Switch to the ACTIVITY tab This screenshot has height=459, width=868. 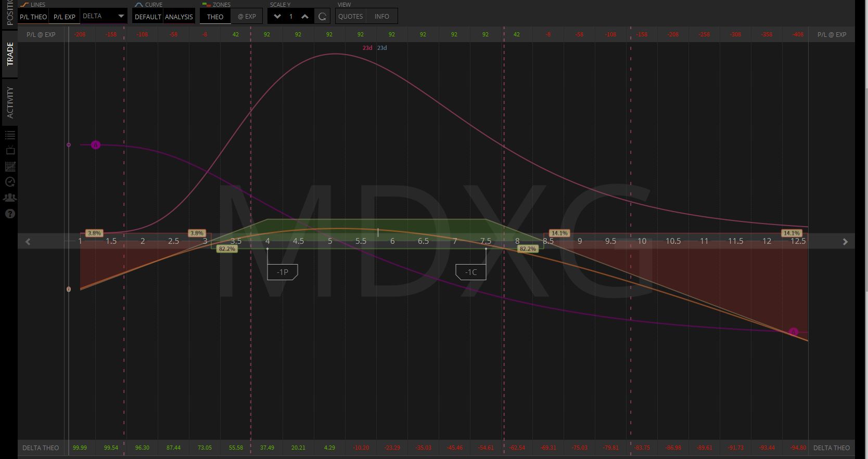pos(10,102)
